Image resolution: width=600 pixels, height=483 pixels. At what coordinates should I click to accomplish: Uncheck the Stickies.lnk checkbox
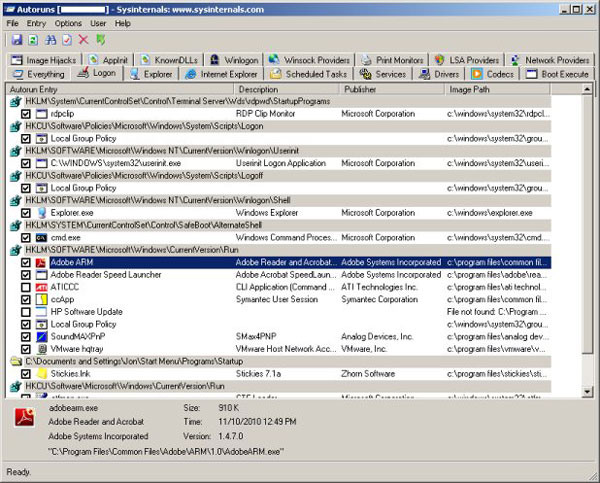point(26,374)
